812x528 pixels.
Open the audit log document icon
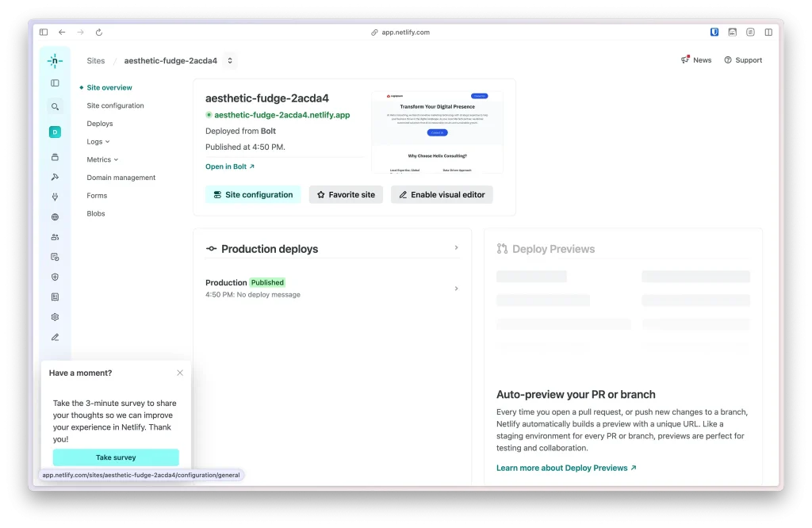click(55, 257)
